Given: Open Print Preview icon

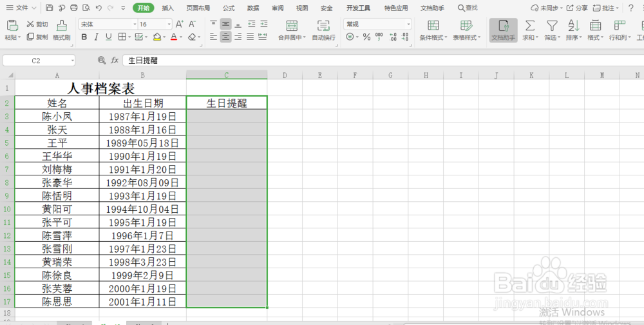Looking at the screenshot, I should pyautogui.click(x=86, y=8).
